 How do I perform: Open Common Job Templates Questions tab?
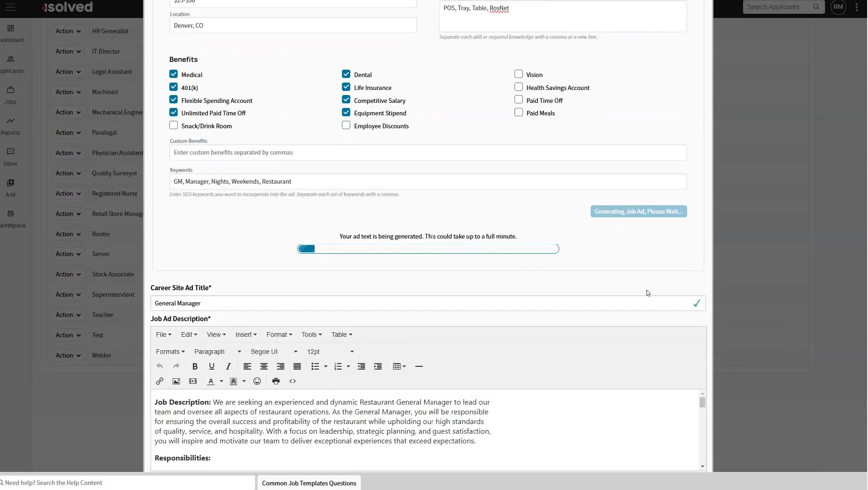coord(309,483)
